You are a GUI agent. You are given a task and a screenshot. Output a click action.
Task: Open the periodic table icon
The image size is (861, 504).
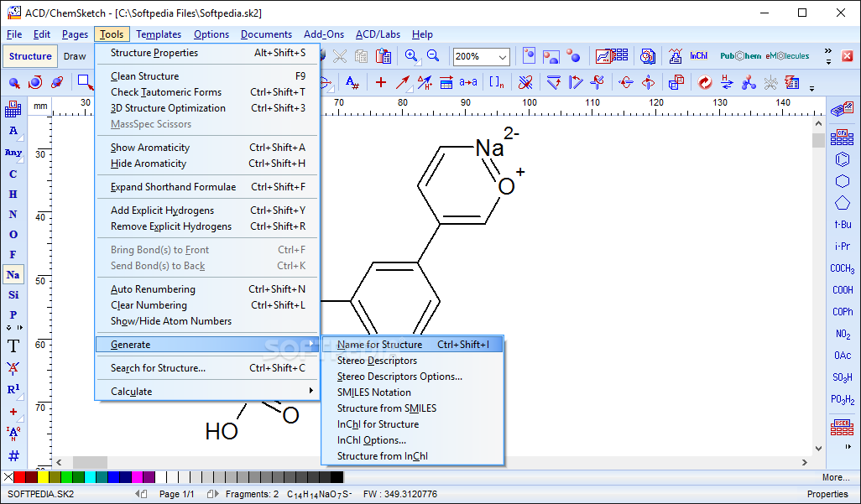coord(13,109)
